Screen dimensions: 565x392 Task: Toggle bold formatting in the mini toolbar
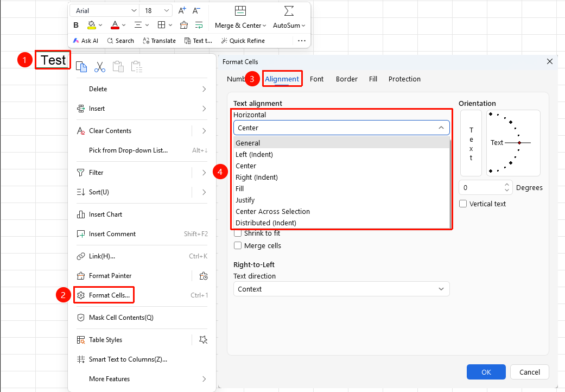pos(75,25)
